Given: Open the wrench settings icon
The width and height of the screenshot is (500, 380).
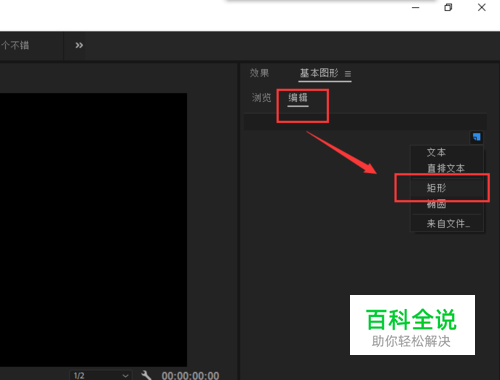Looking at the screenshot, I should 146,375.
